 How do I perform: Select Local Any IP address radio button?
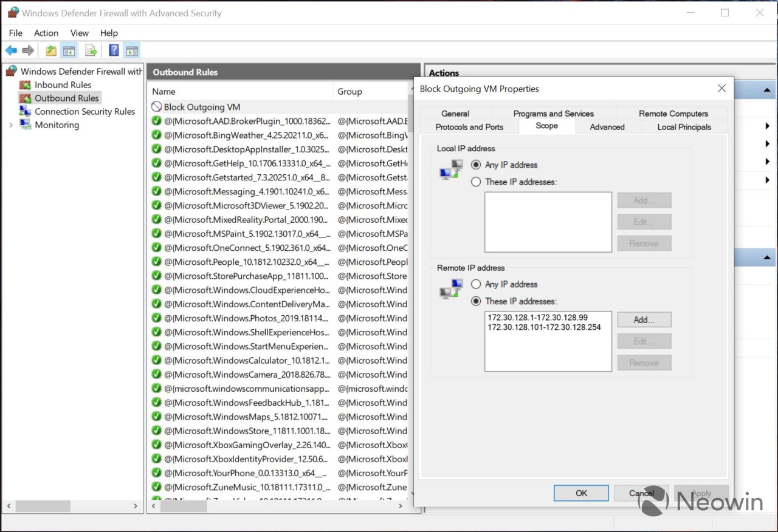point(476,165)
